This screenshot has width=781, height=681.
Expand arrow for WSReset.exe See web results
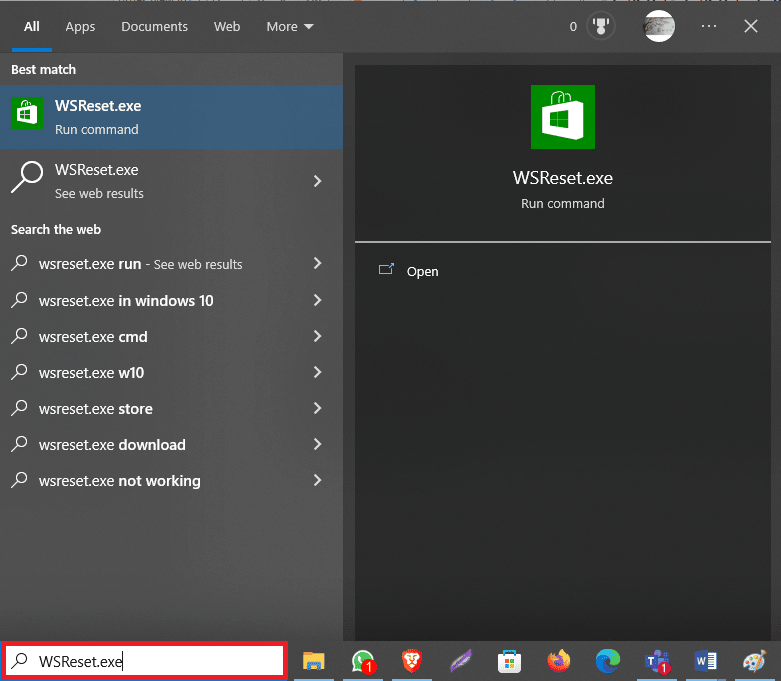pos(317,181)
